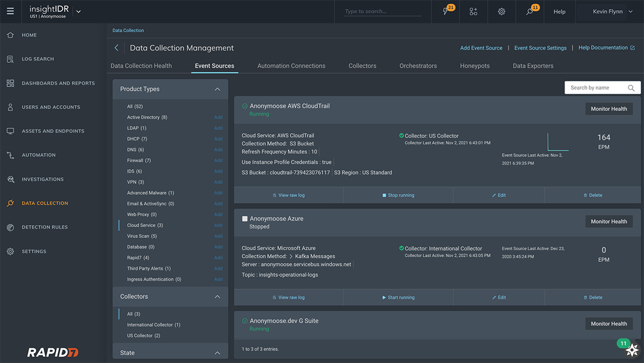Open the Automation Connections tab
This screenshot has height=363, width=644.
point(291,66)
